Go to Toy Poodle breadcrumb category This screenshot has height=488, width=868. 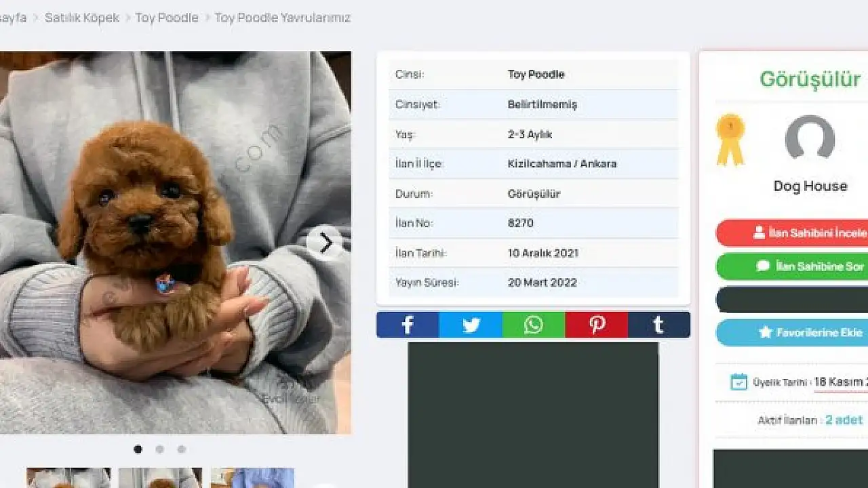pyautogui.click(x=167, y=18)
